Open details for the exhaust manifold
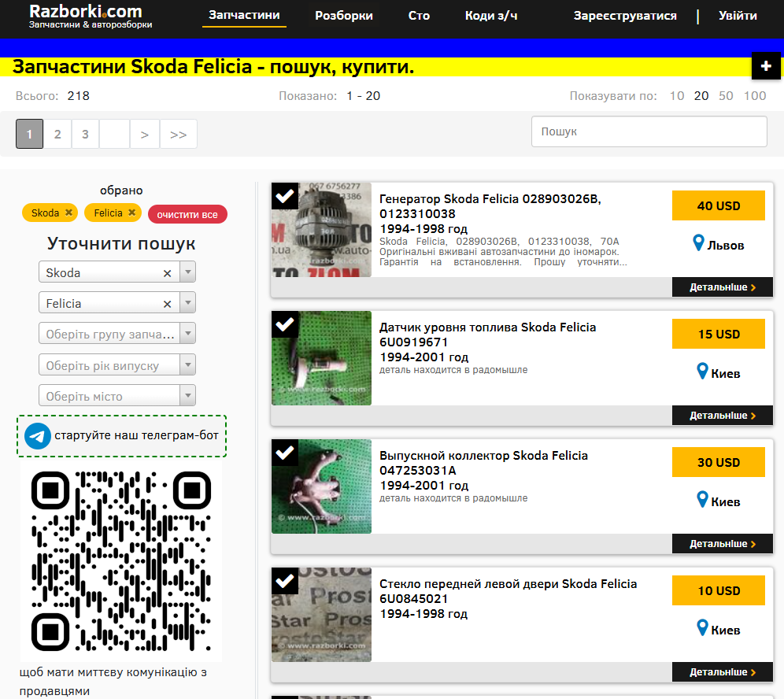 tap(723, 543)
